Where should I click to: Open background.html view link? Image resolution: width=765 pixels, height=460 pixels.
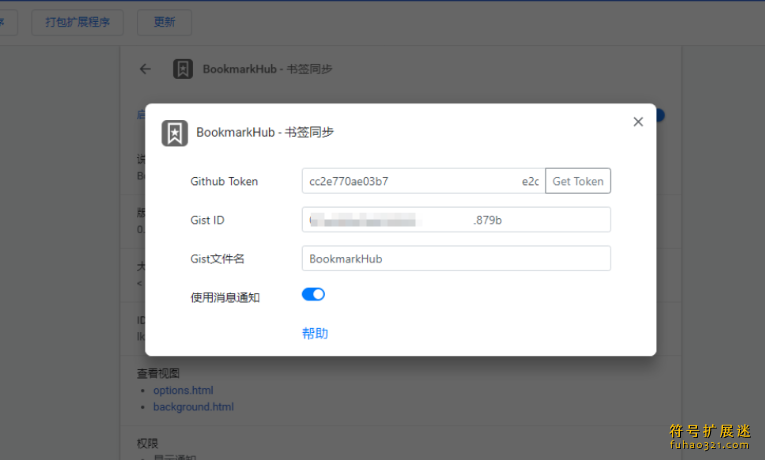coord(193,407)
